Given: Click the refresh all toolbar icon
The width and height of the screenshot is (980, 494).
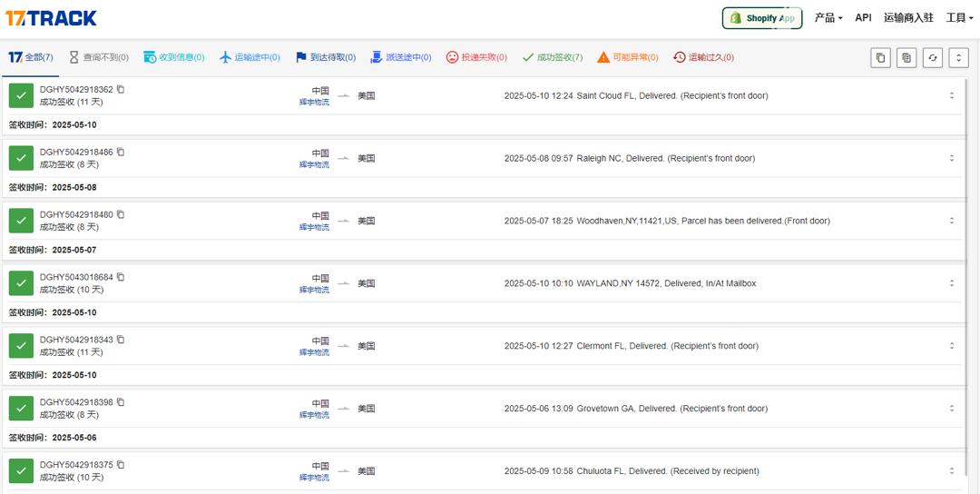Looking at the screenshot, I should point(933,57).
